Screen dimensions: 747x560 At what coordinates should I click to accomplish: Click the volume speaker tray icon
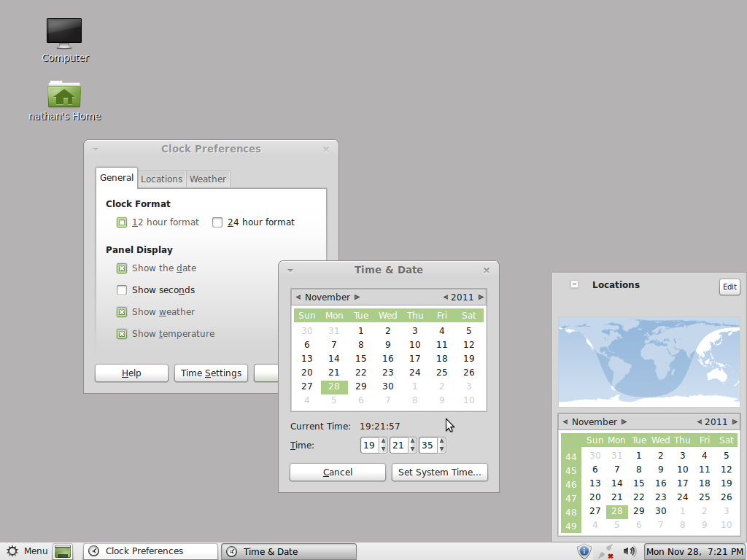point(630,551)
